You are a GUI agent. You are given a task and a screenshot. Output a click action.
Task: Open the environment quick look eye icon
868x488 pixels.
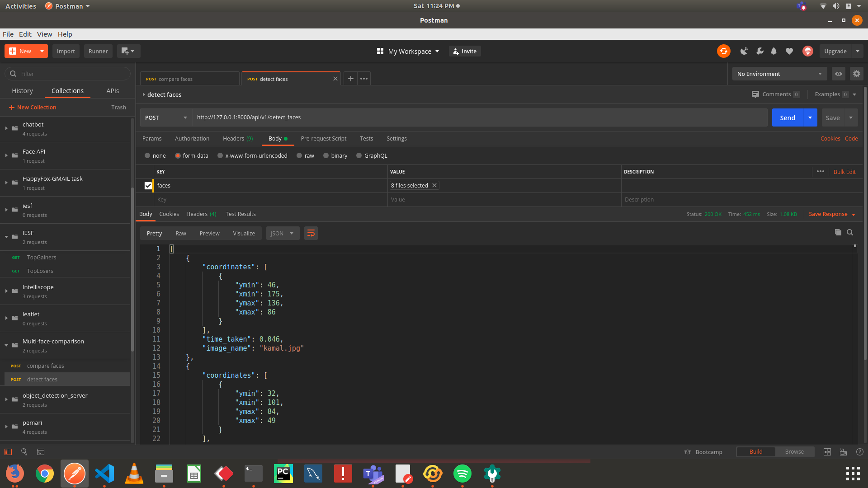pos(838,74)
